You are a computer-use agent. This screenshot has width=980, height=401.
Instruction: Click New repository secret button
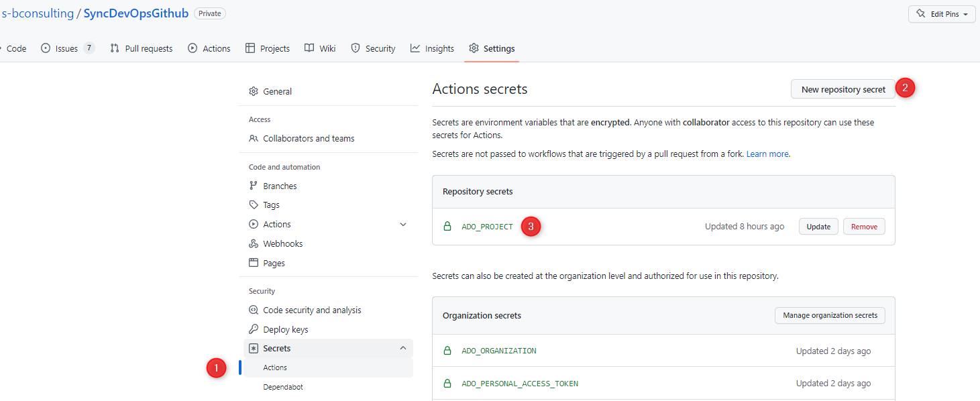point(842,89)
